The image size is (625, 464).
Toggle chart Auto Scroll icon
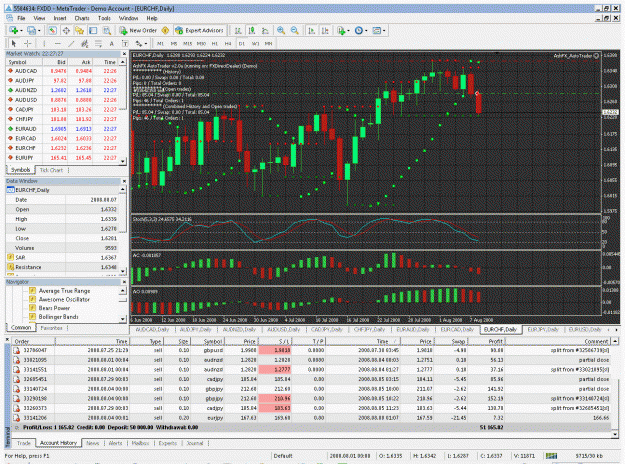coord(312,30)
